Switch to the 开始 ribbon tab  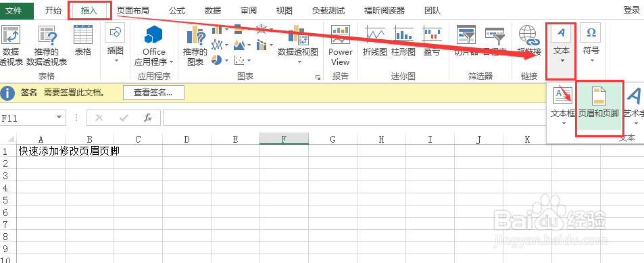[x=53, y=11]
